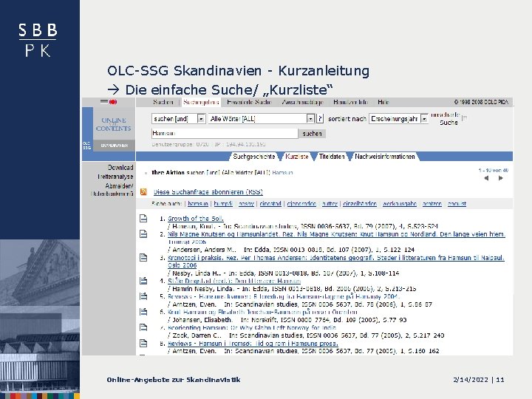Image resolution: width=532 pixels, height=399 pixels.
Task: Click the language flag icon
Action: point(109,102)
